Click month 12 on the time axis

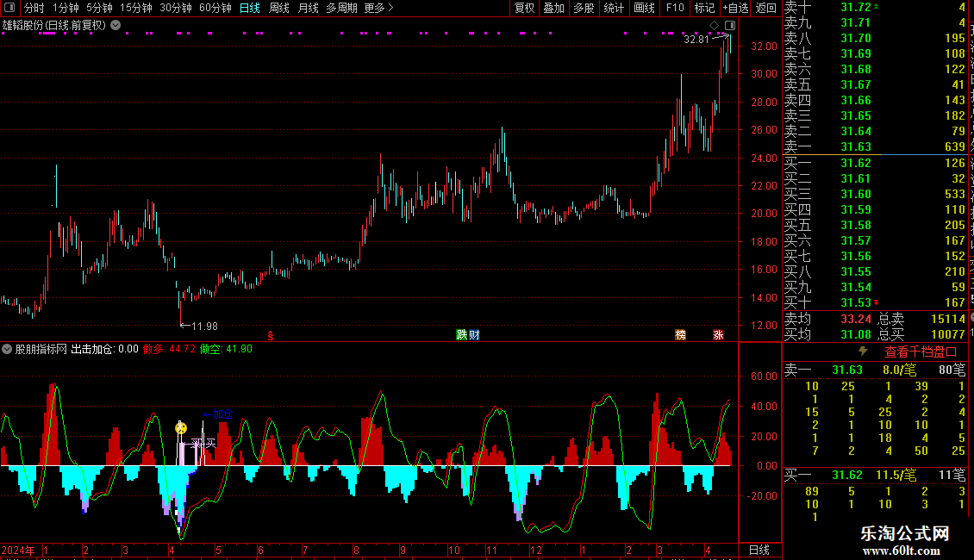pyautogui.click(x=536, y=551)
